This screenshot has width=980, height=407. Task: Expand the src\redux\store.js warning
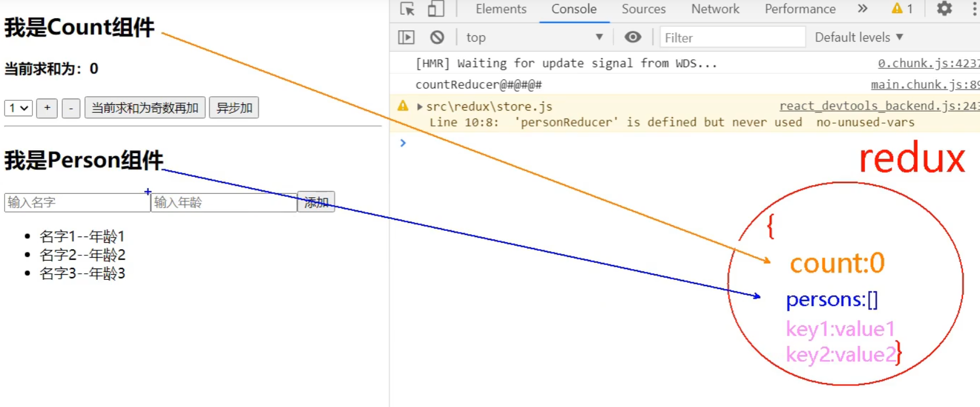[420, 107]
